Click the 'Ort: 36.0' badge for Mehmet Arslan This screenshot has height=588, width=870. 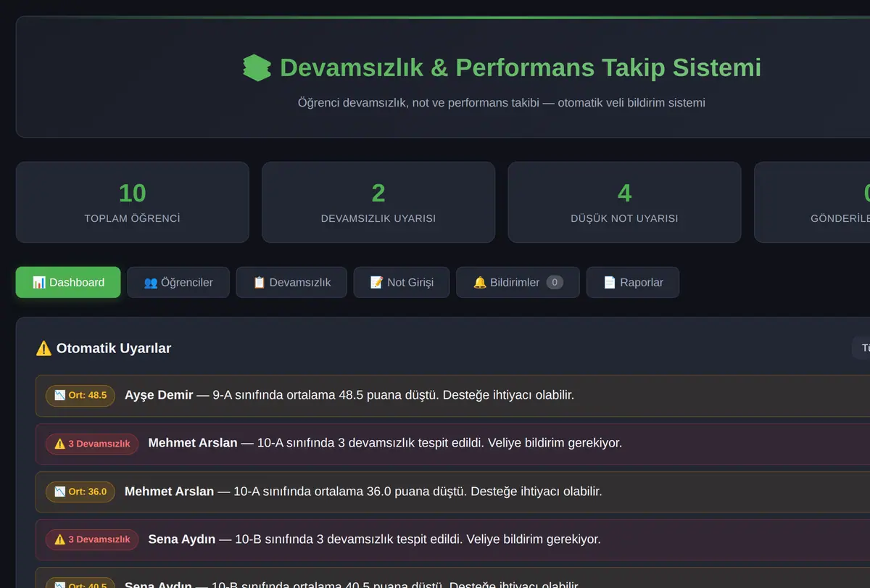coord(80,492)
